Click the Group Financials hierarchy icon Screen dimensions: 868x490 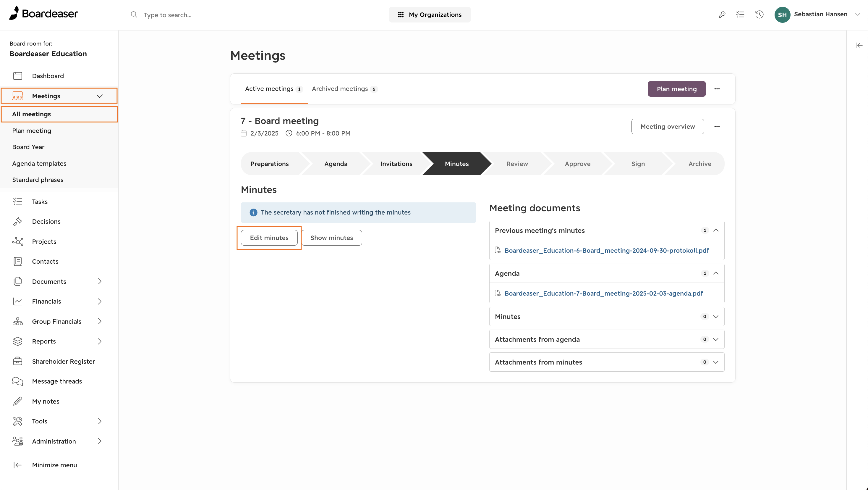coord(17,321)
